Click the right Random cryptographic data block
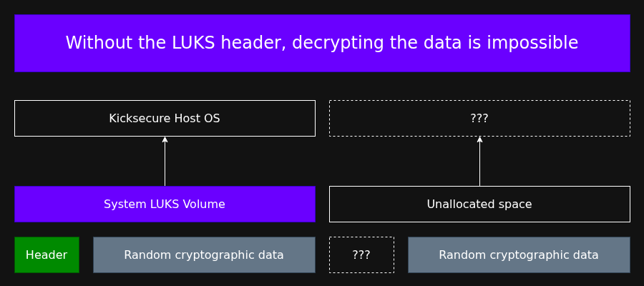644x286 pixels. [519, 255]
